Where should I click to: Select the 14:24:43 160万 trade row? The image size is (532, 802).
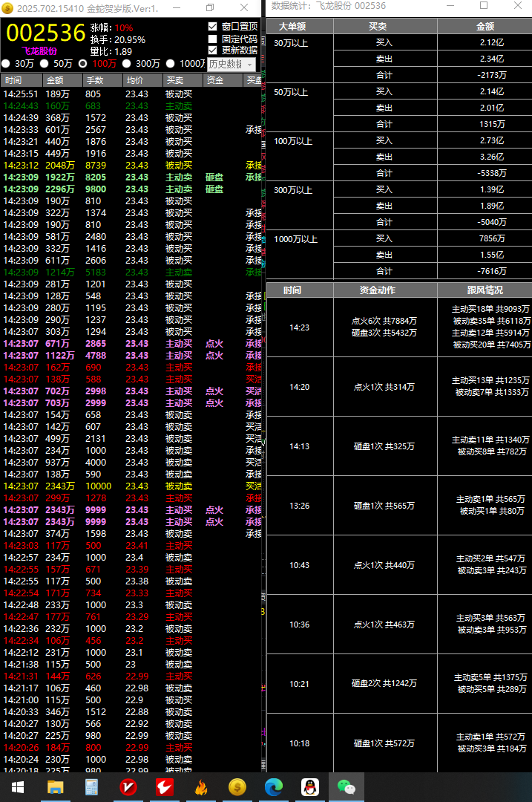pos(131,106)
